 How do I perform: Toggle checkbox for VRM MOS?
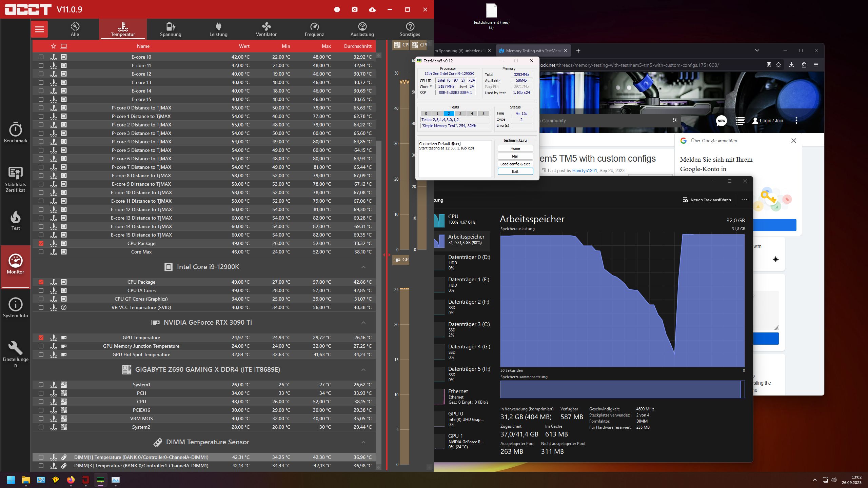[x=41, y=419]
